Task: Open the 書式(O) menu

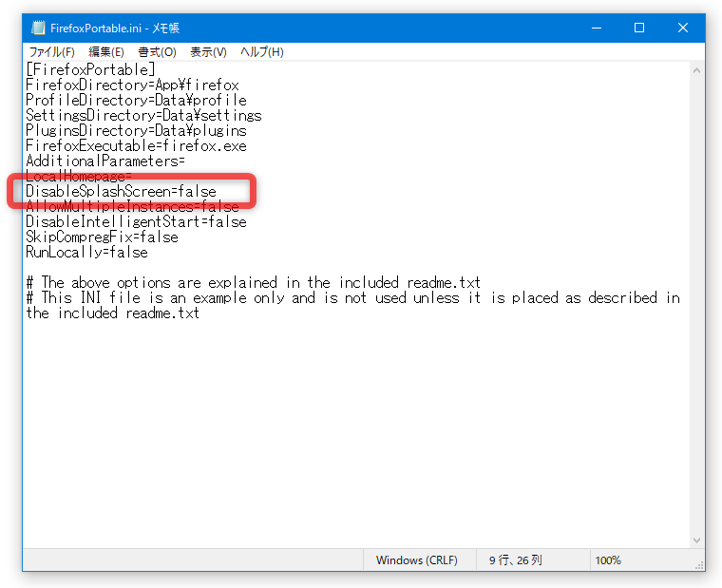Action: click(157, 52)
